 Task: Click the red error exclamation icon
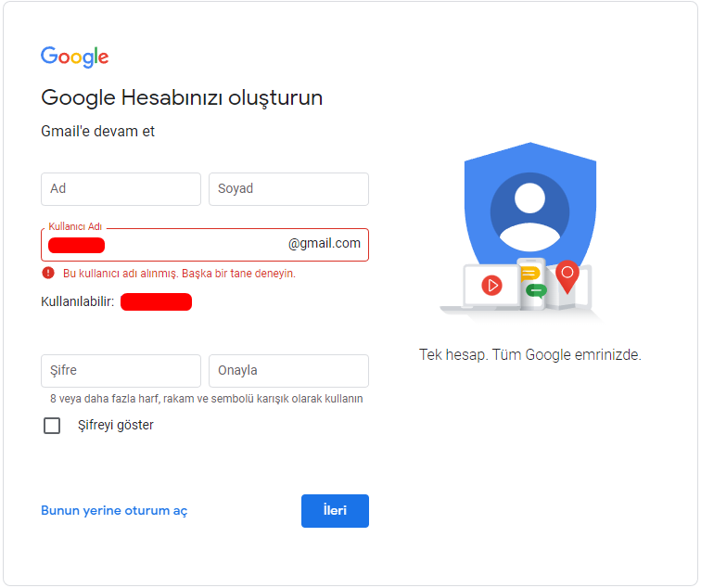pyautogui.click(x=48, y=273)
